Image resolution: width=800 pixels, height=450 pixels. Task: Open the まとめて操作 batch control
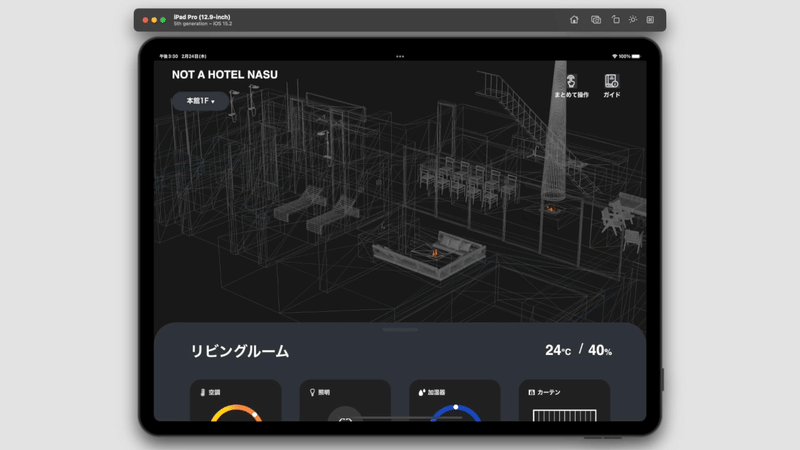click(x=571, y=86)
